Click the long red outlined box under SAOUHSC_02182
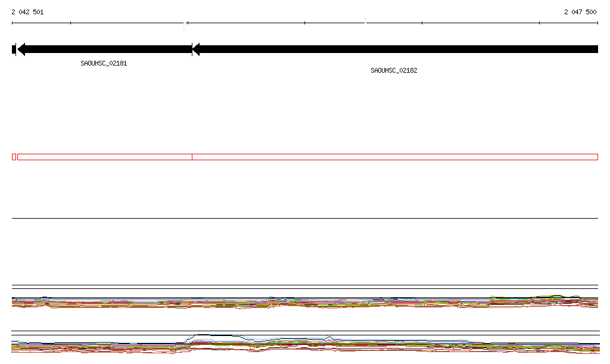Viewport: 610px width, 364px height. pos(395,157)
